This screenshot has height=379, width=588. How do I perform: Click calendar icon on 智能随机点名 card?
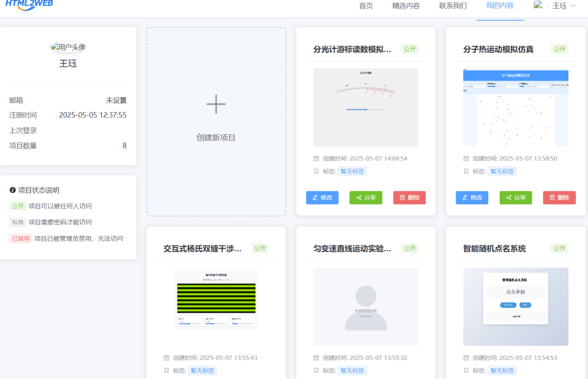click(x=466, y=358)
